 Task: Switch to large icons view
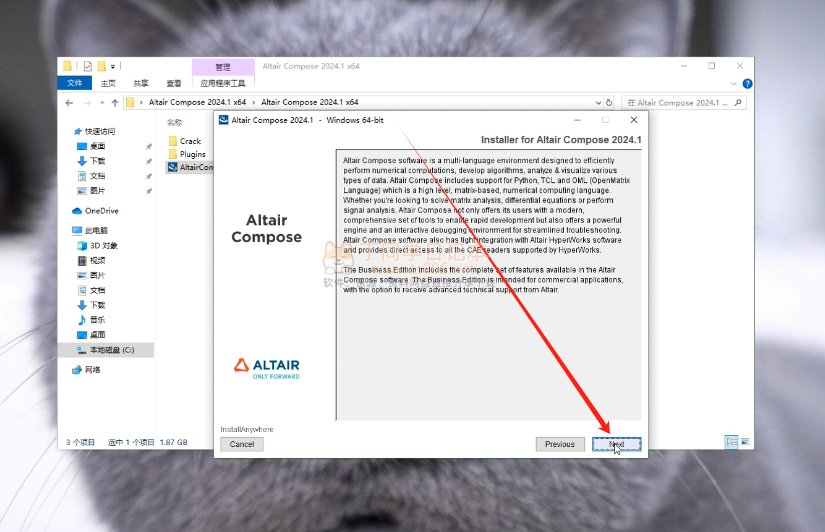coord(745,442)
